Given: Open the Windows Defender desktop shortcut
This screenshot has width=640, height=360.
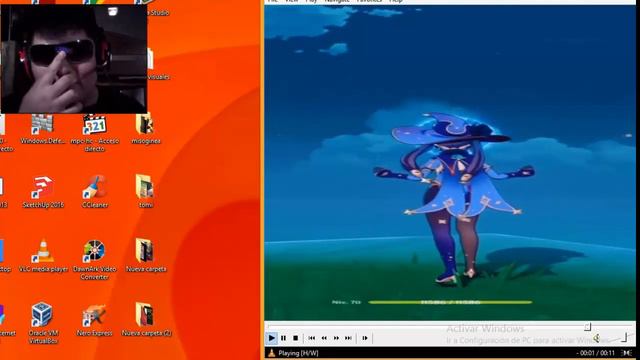Looking at the screenshot, I should click(42, 130).
